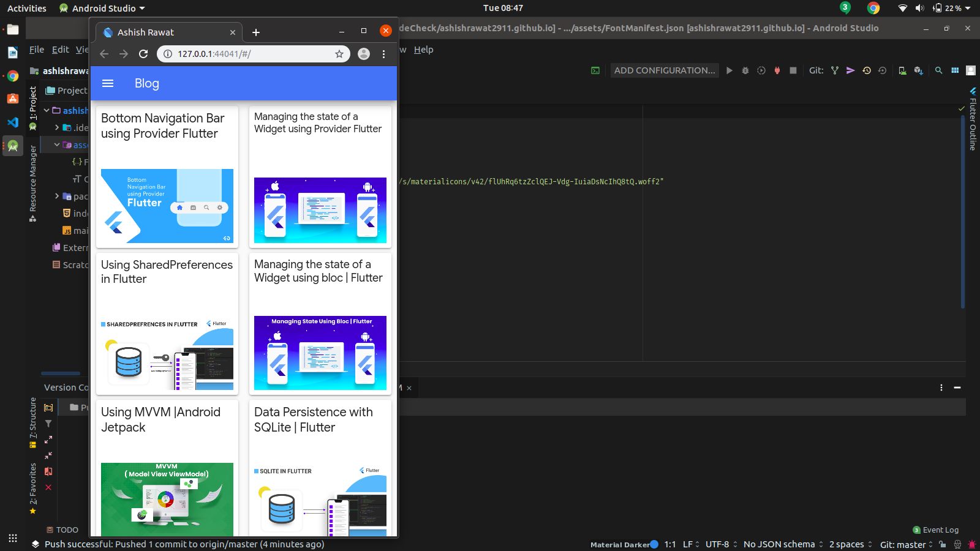Open No JSON schema selector
Viewport: 980px width, 551px height.
783,544
